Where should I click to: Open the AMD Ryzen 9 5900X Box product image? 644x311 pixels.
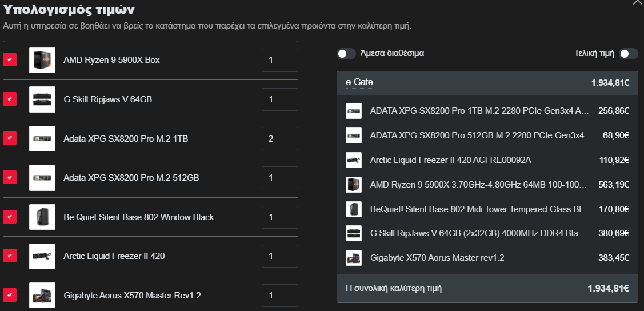click(x=42, y=60)
